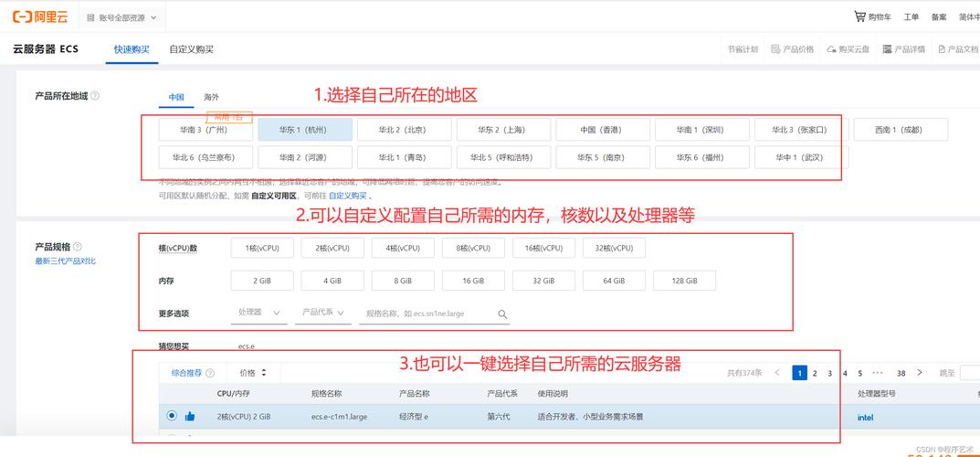Choose region 华北 2 (北京)
The width and height of the screenshot is (980, 457).
(x=405, y=130)
